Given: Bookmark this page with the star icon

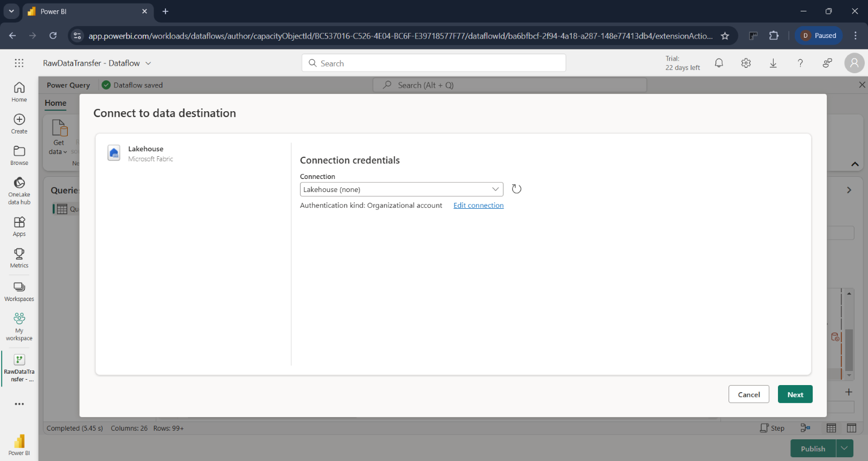Looking at the screenshot, I should coord(725,36).
